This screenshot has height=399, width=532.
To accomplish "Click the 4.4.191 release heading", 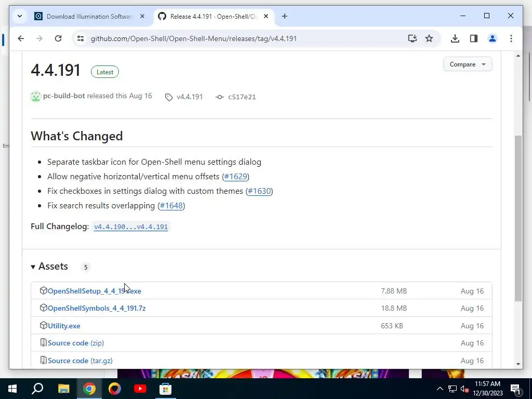I will click(56, 70).
